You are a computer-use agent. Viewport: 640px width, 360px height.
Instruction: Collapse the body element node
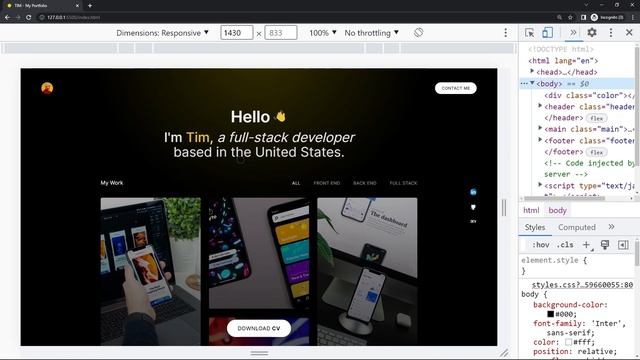click(532, 83)
